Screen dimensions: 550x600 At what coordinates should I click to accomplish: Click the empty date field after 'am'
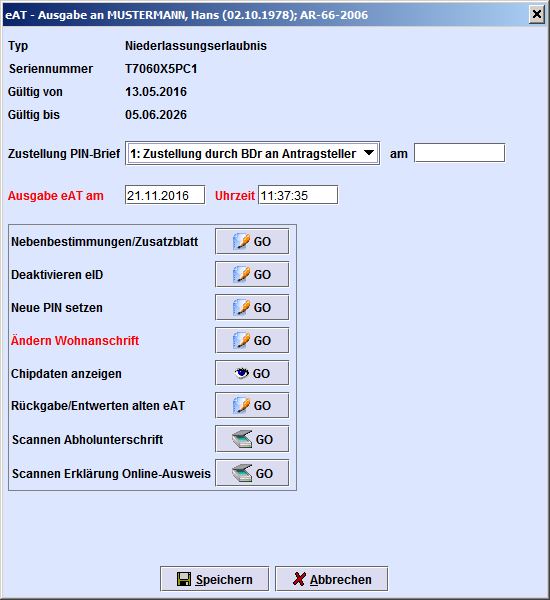pyautogui.click(x=459, y=153)
